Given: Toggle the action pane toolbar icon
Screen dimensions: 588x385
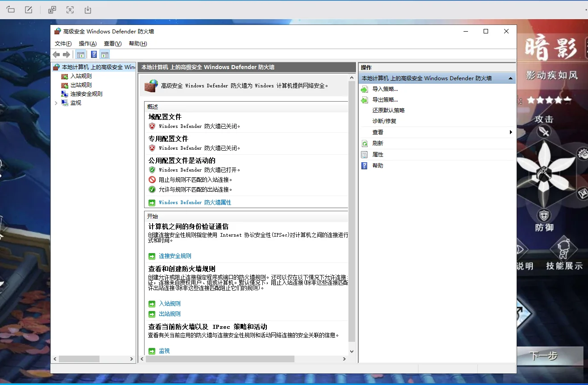Looking at the screenshot, I should click(x=105, y=55).
